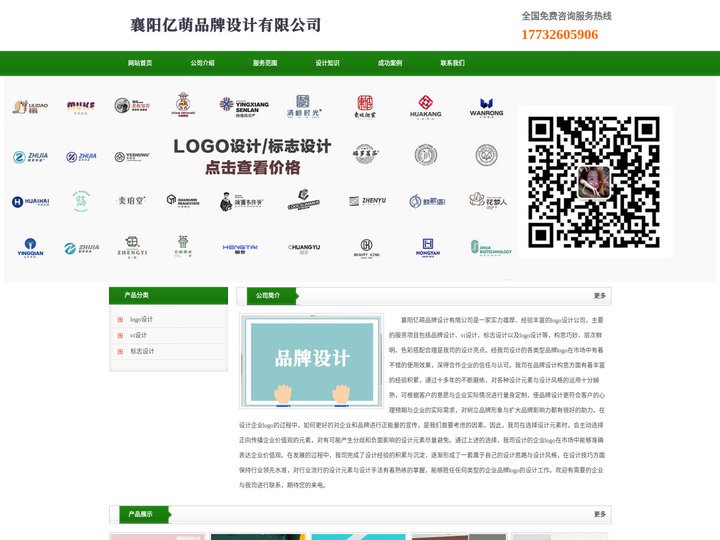This screenshot has width=720, height=540.
Task: Open the logo设计 product category
Action: click(x=141, y=319)
